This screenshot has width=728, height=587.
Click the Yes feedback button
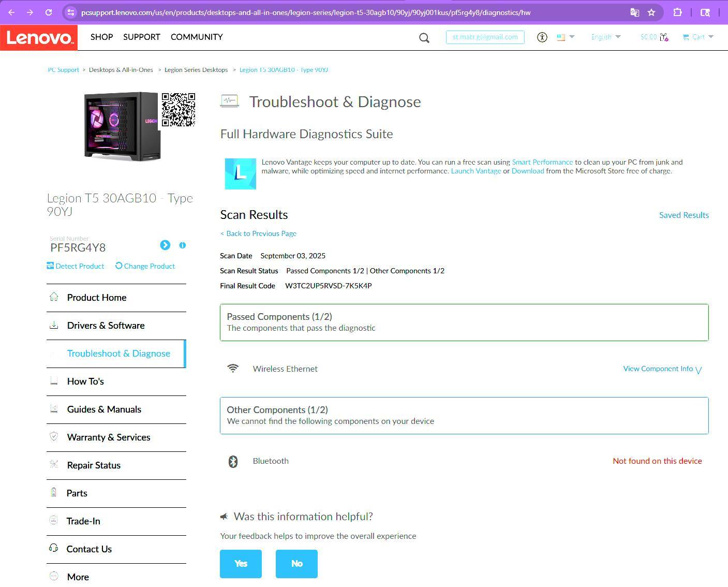(x=241, y=564)
